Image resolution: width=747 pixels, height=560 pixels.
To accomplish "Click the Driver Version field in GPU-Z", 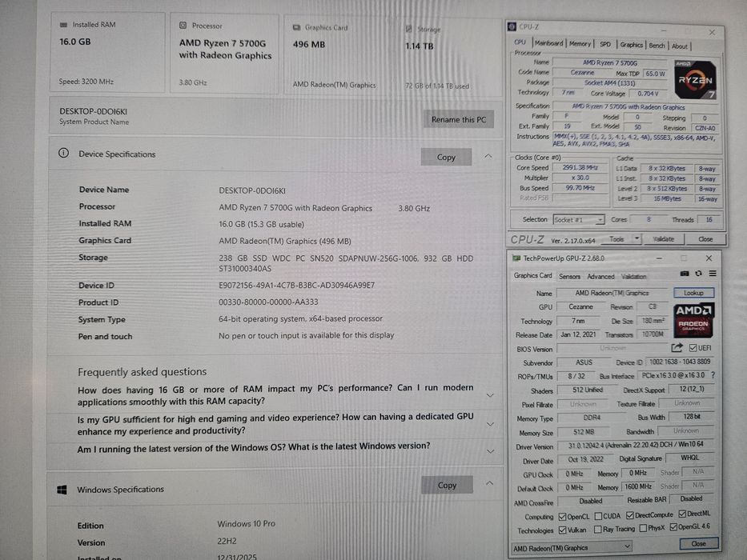I will pyautogui.click(x=635, y=445).
